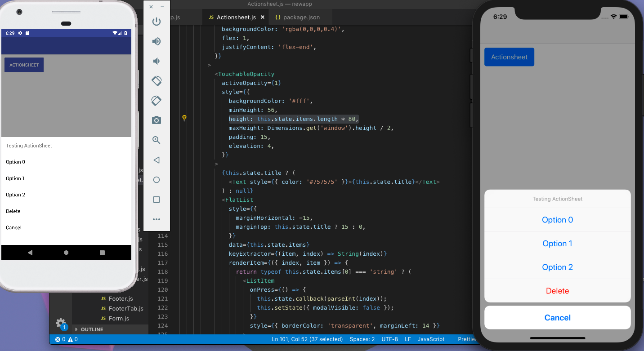Tap the Android navigation bar back button
The width and height of the screenshot is (644, 351).
30,253
